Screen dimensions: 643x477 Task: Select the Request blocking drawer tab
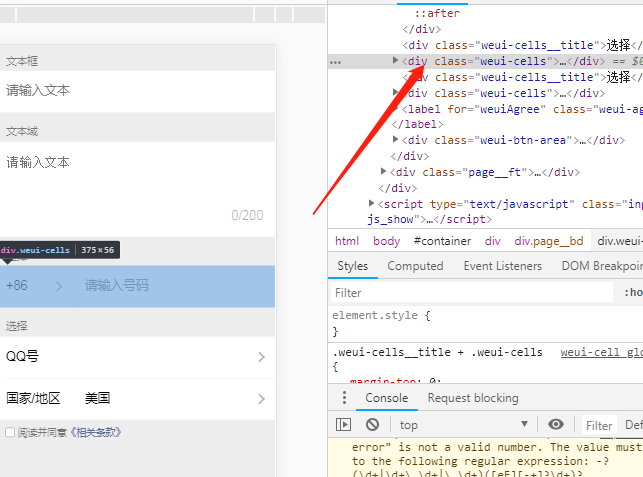pos(473,398)
